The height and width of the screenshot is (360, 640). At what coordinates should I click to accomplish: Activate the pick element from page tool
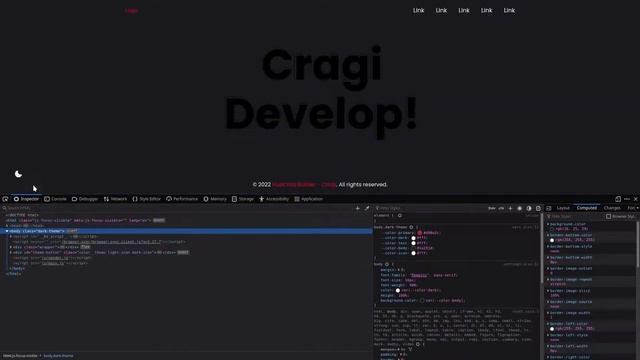[x=5, y=199]
